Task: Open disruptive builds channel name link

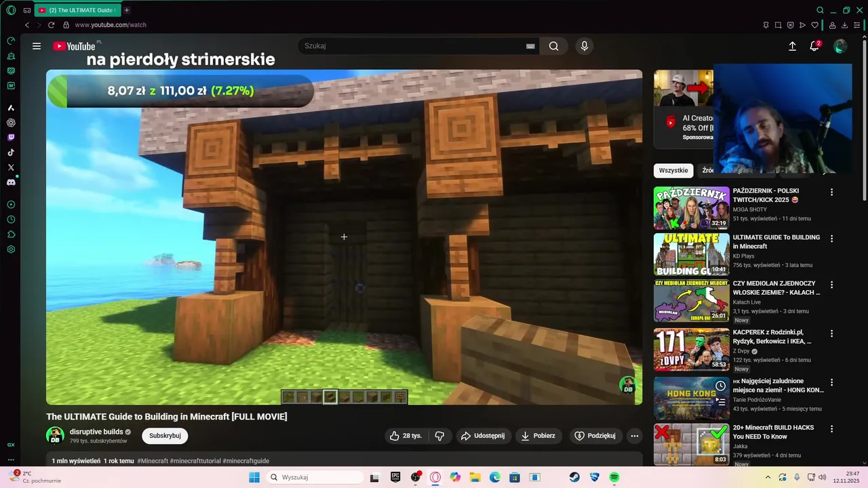Action: tap(96, 432)
